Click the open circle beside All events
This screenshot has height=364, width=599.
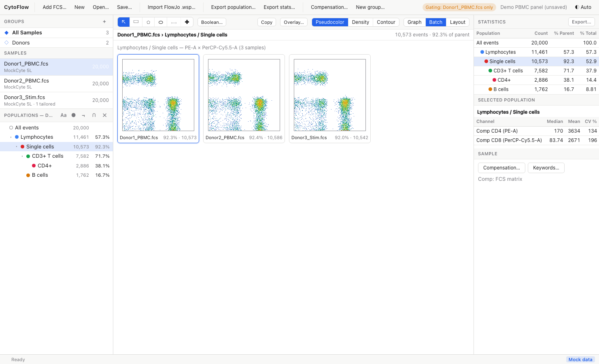(11, 128)
